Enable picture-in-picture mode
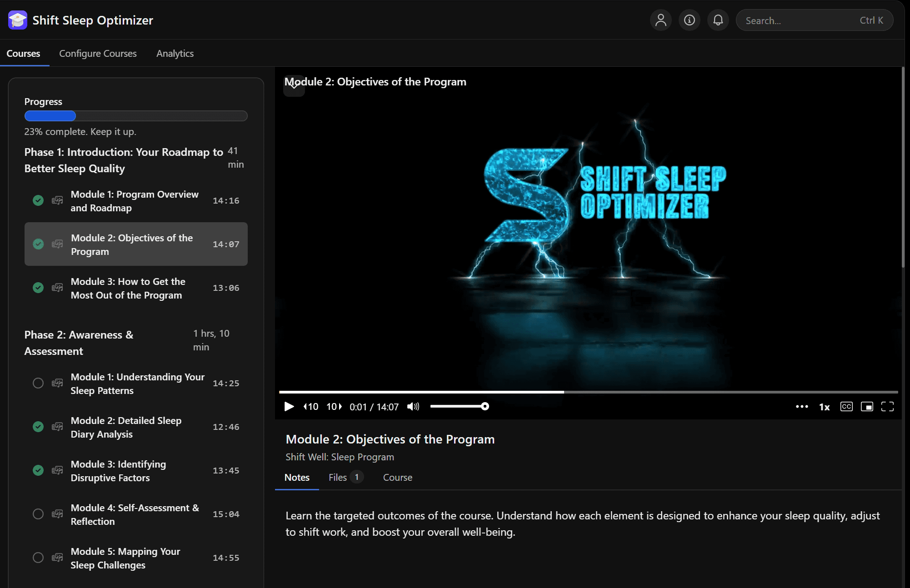The image size is (910, 588). pos(867,406)
